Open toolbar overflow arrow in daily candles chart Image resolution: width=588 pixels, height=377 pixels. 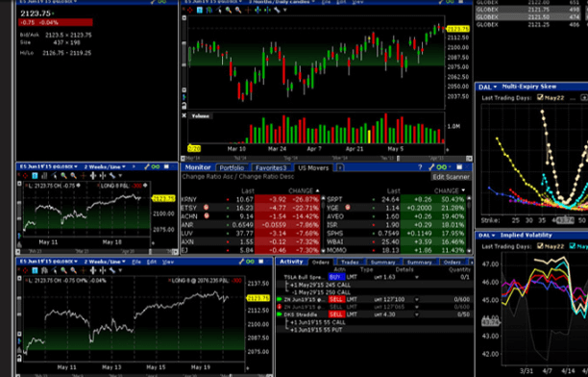click(x=285, y=11)
